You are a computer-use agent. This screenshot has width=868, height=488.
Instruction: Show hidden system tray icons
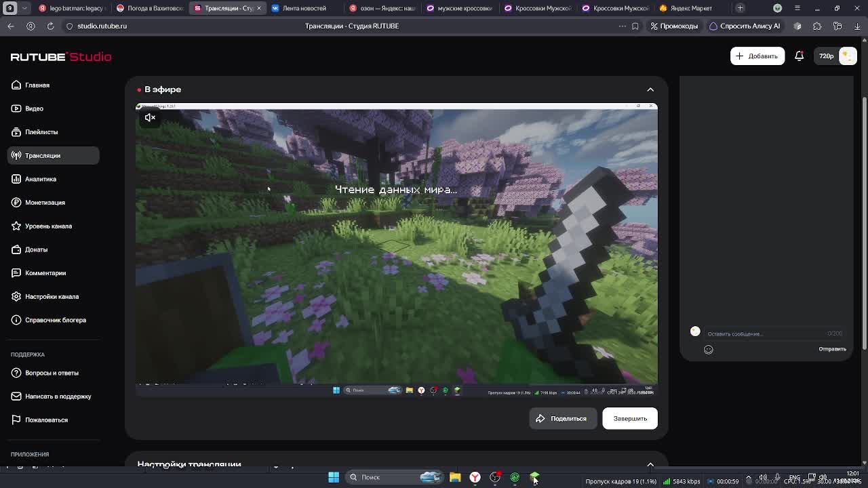749,477
